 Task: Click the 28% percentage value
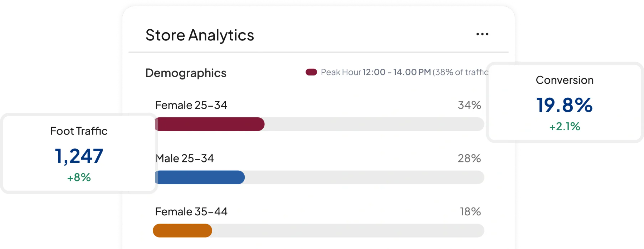(x=469, y=158)
